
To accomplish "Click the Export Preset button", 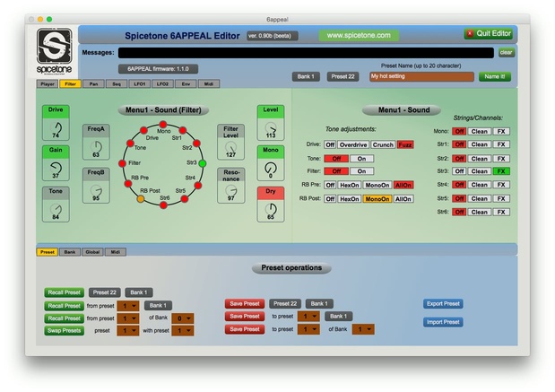I will [443, 304].
